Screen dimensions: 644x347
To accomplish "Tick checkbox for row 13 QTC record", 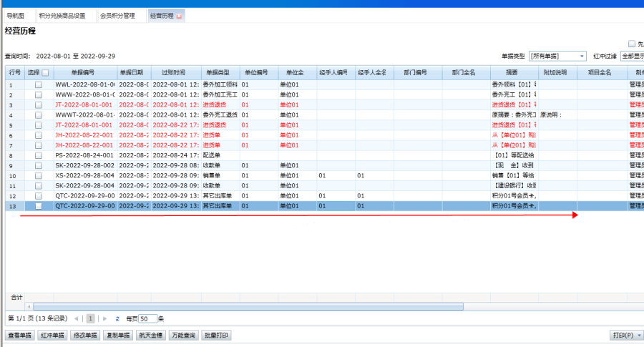I will pyautogui.click(x=39, y=206).
